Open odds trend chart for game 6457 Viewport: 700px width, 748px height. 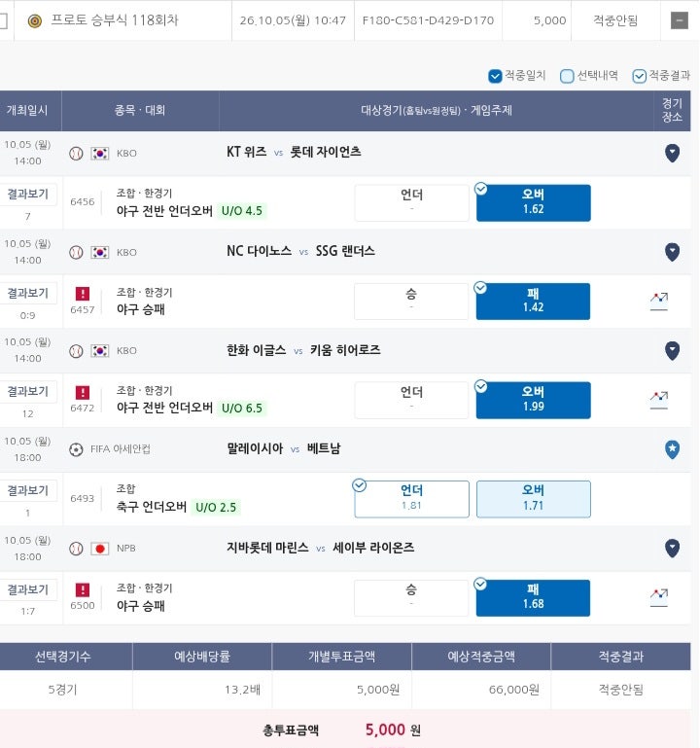[659, 301]
